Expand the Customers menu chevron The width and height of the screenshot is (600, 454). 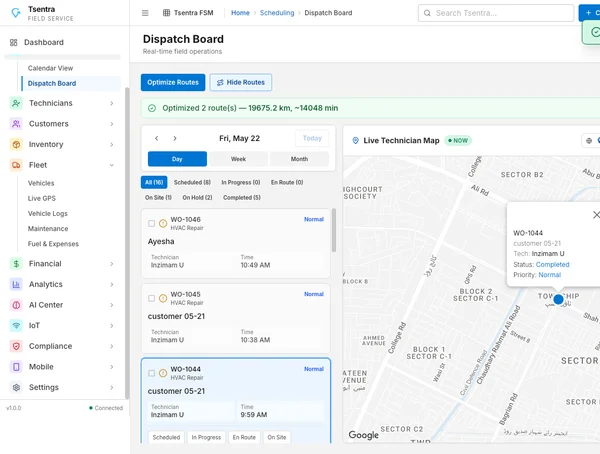tap(112, 124)
